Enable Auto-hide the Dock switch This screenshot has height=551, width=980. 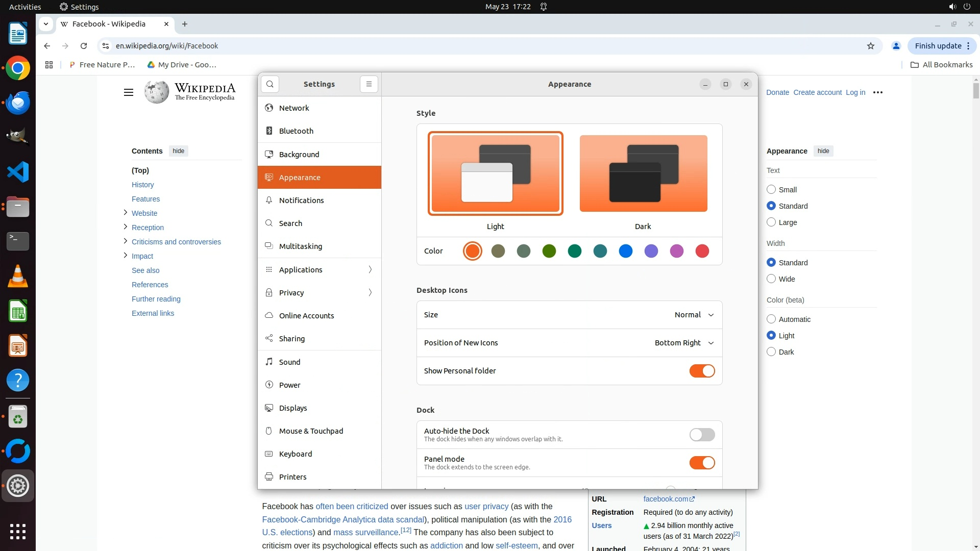(x=702, y=435)
